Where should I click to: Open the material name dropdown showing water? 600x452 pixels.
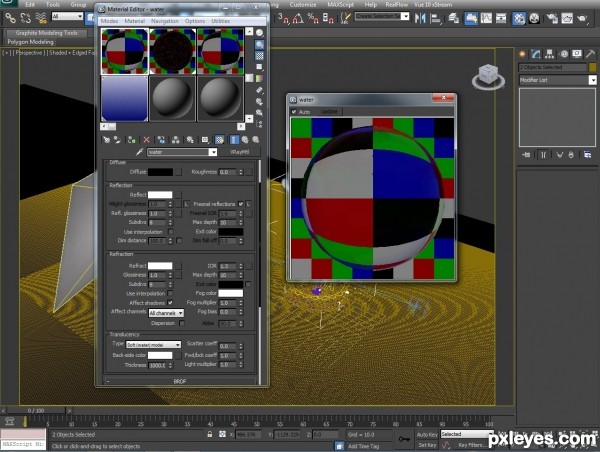point(213,152)
